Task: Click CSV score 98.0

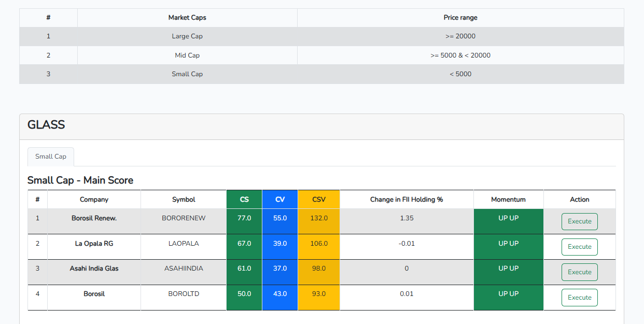Action: click(x=319, y=269)
